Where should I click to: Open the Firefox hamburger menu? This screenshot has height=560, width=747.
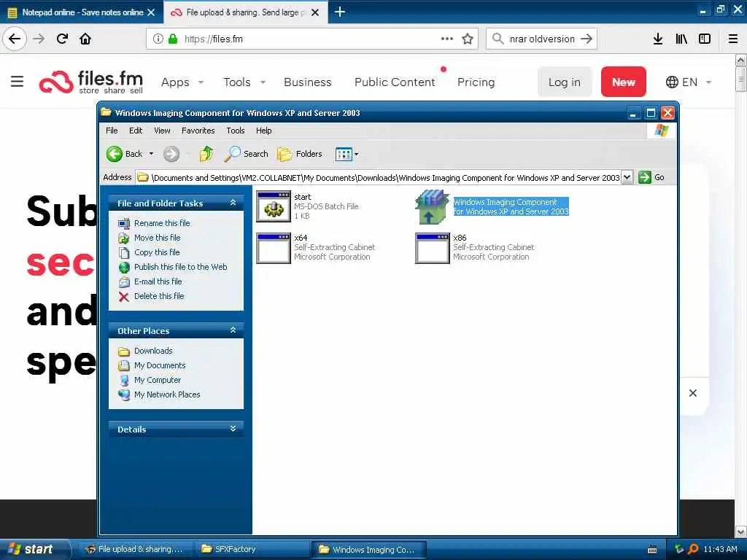click(733, 39)
